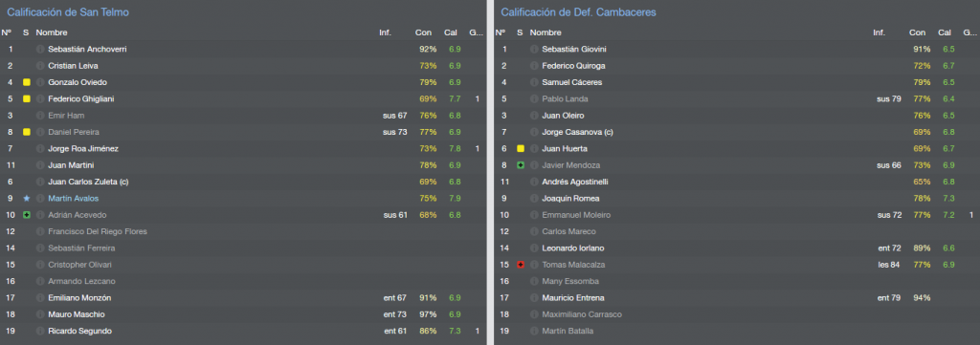Open player Martín Avalos profile

[x=73, y=199]
